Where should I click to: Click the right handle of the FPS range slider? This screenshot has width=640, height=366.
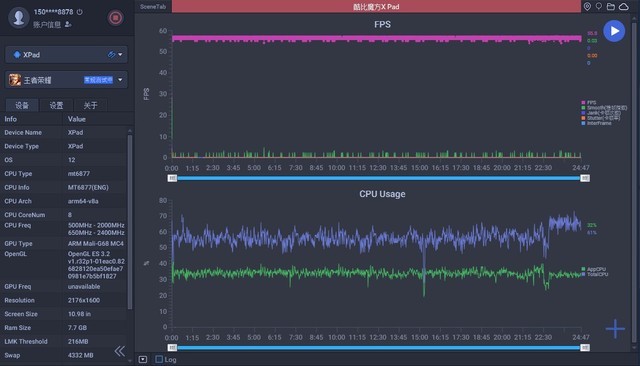[x=585, y=178]
